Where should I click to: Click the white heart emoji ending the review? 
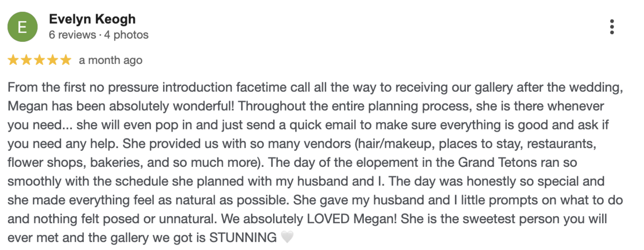click(288, 237)
